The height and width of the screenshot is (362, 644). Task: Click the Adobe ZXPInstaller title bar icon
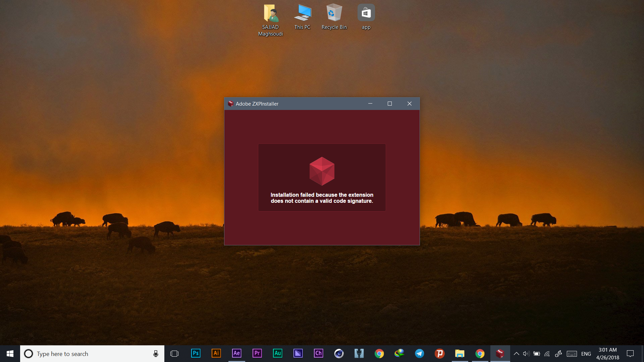230,104
